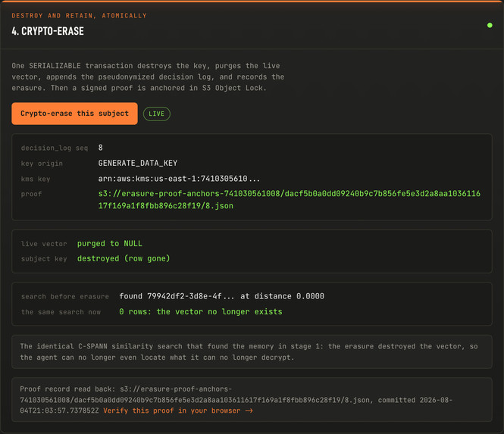Click 'purged to NULL' live vector status
The height and width of the screenshot is (434, 504).
point(110,243)
